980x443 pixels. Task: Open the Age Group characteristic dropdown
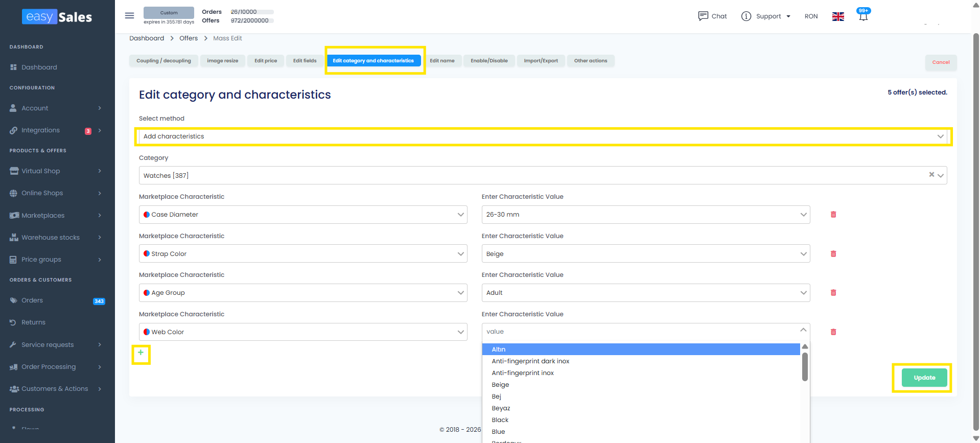[x=303, y=293]
